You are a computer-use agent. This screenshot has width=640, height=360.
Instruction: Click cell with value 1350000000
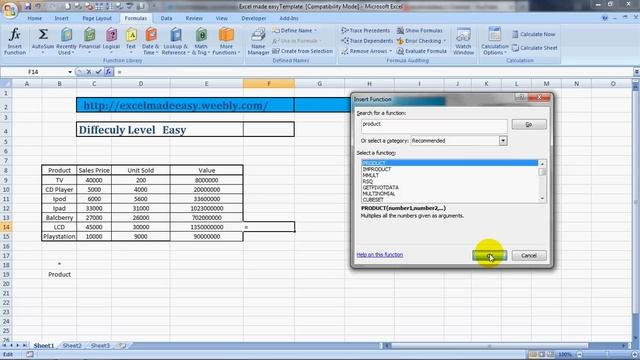pos(207,227)
